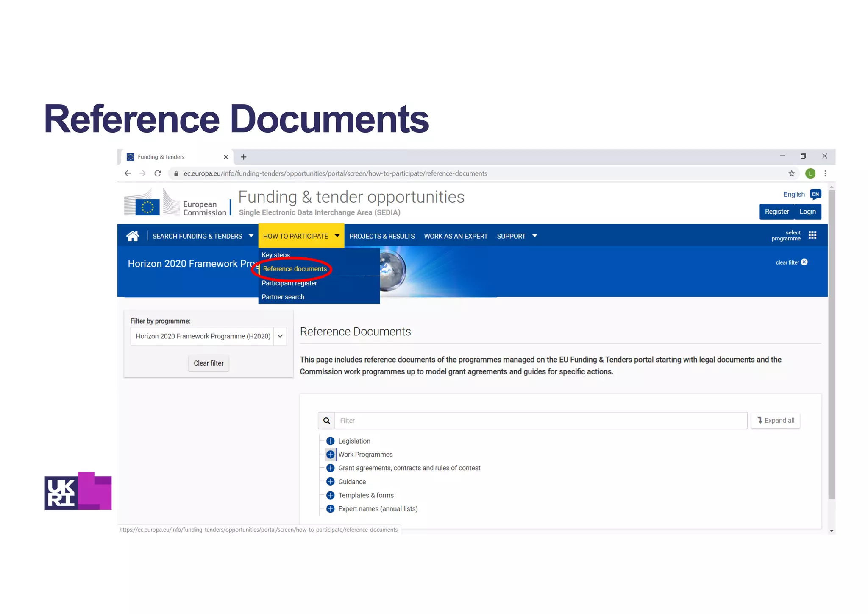Screen dimensions: 868x614
Task: Close the Funding & tenders tab
Action: click(x=226, y=157)
